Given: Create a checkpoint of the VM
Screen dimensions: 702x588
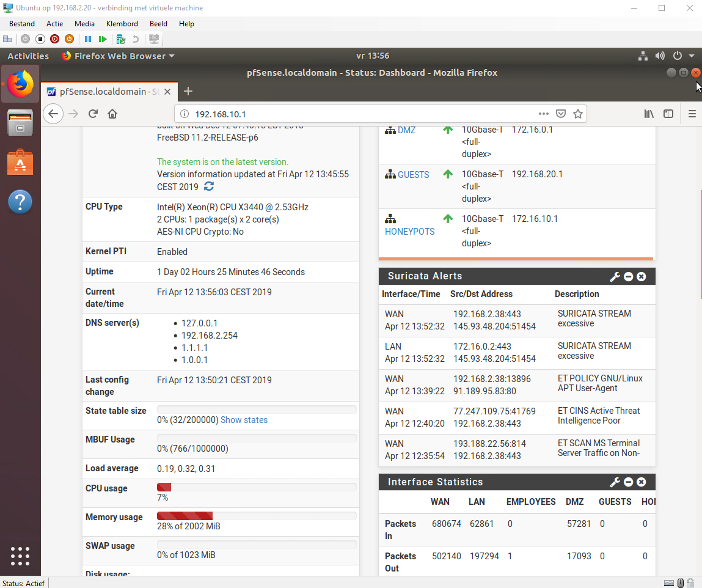Looking at the screenshot, I should point(120,39).
